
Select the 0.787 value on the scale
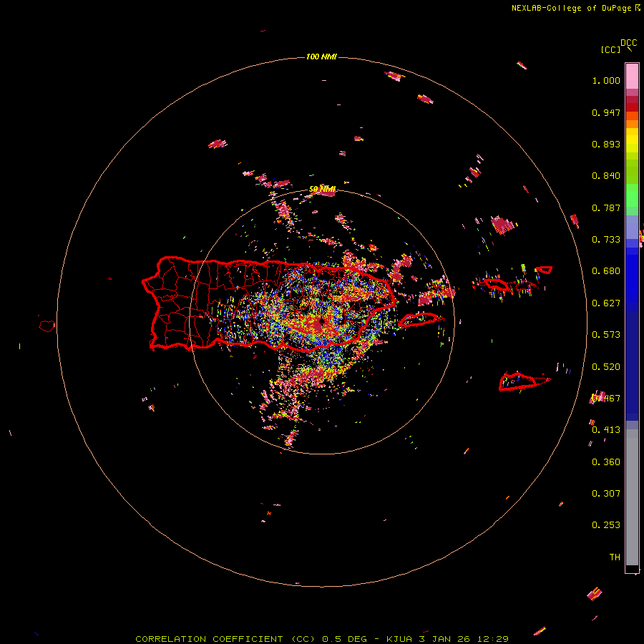point(606,208)
